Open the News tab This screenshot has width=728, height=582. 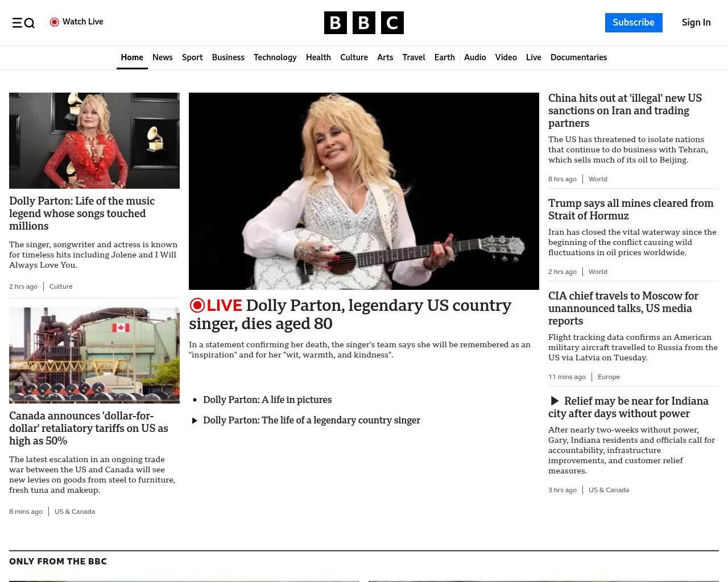click(163, 57)
